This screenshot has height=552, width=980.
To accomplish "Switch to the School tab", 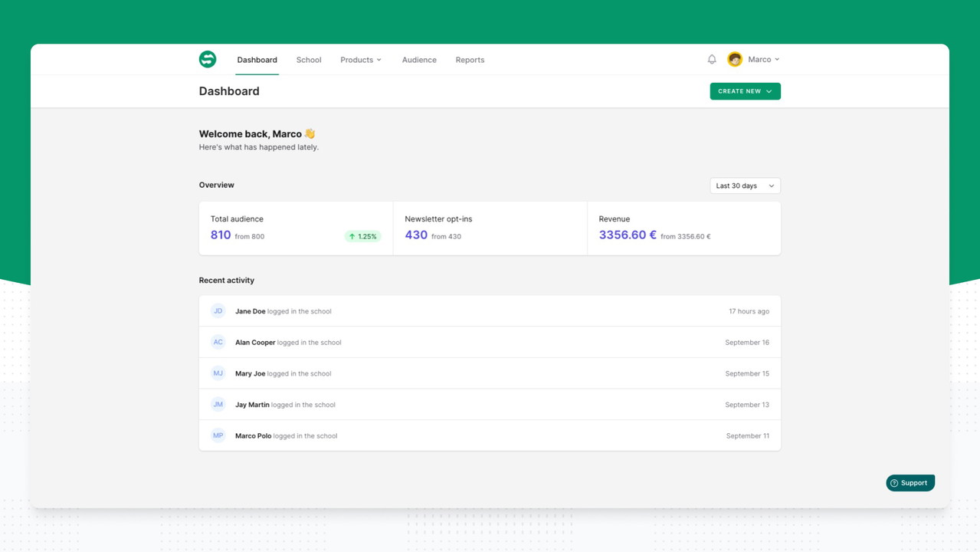I will coord(309,60).
